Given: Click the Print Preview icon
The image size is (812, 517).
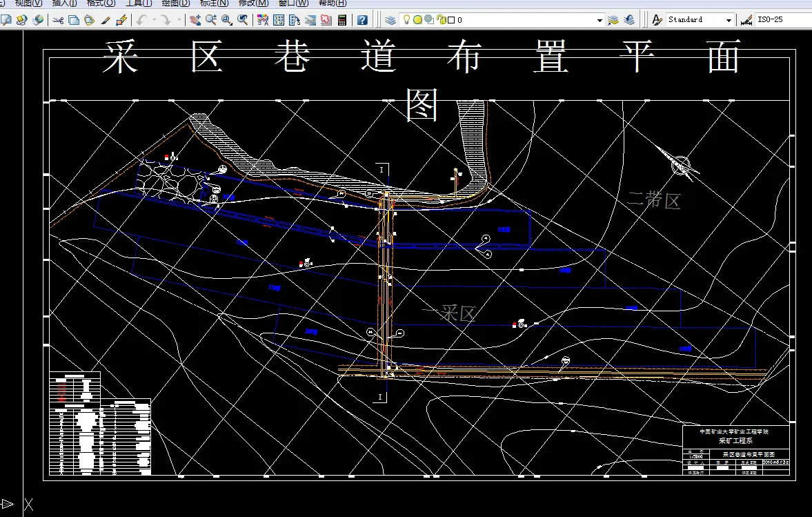Looking at the screenshot, I should [6, 20].
